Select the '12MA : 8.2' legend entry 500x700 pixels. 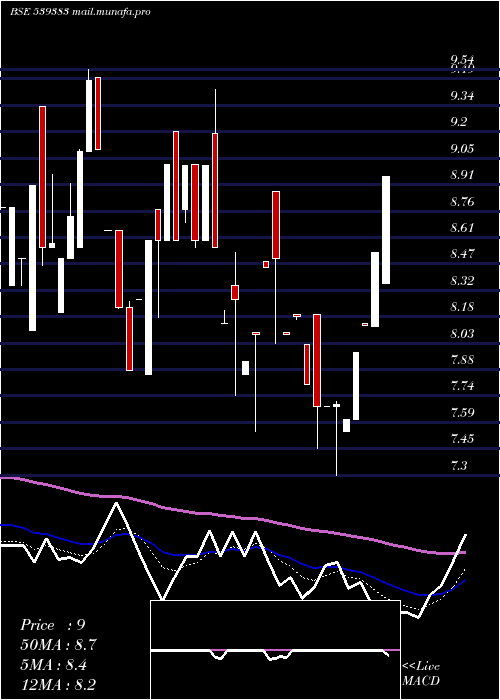coord(58,685)
